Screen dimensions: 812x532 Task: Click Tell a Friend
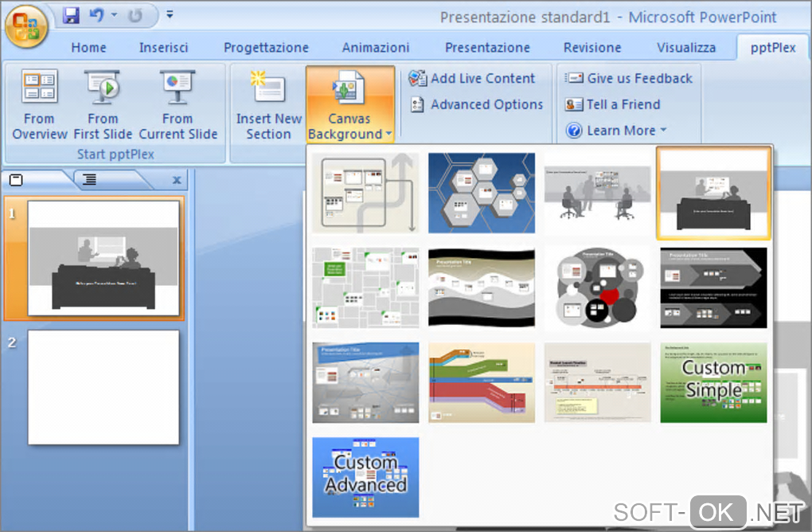613,104
